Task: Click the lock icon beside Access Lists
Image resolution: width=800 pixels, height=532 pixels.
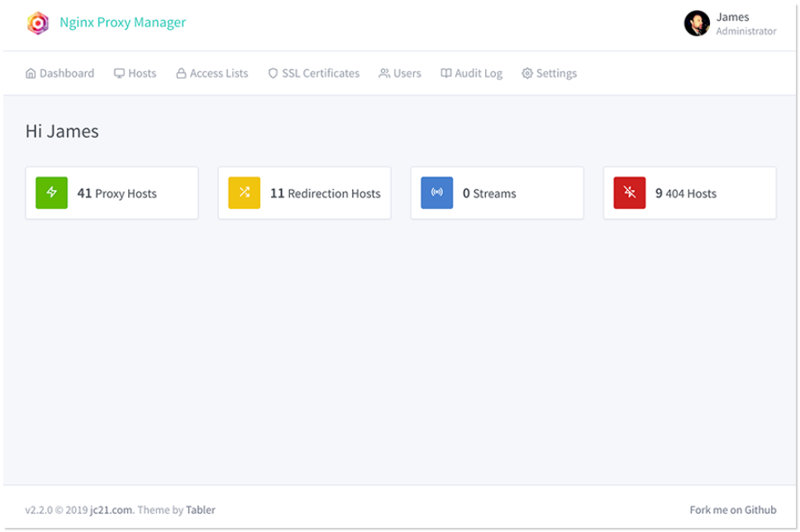Action: click(x=181, y=74)
